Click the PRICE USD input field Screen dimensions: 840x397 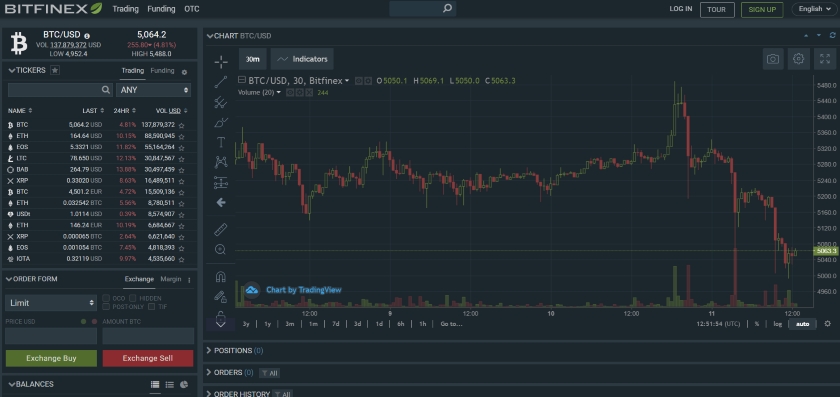click(51, 336)
